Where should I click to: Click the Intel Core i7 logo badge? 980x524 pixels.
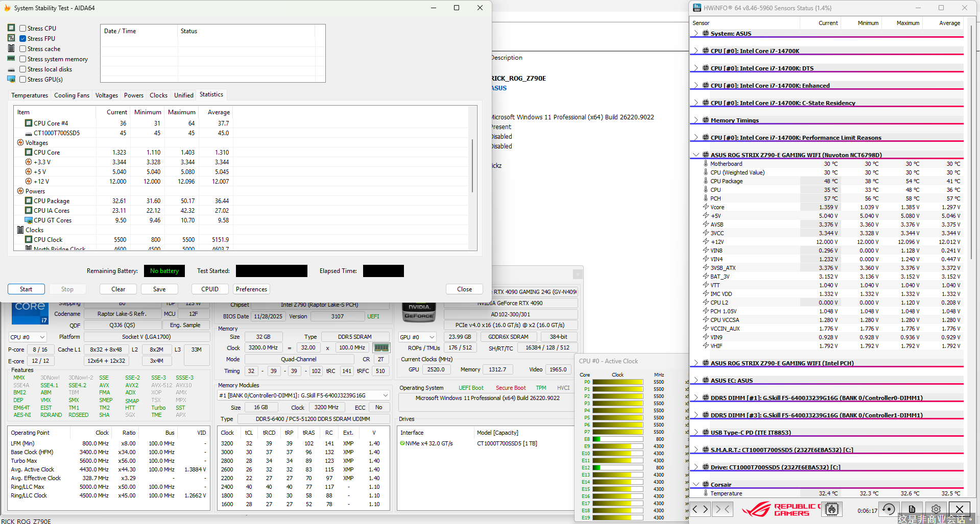[x=30, y=312]
